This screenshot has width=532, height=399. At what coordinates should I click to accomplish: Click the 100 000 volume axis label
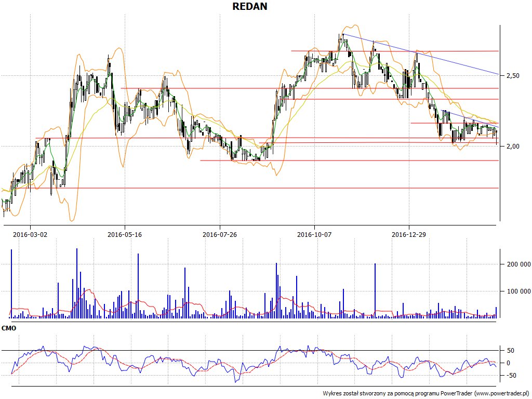click(518, 291)
